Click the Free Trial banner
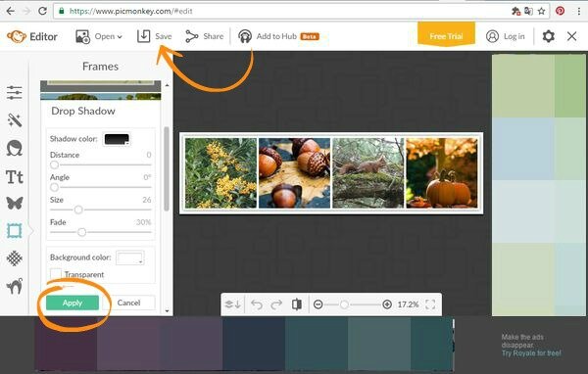The width and height of the screenshot is (588, 374). pos(446,35)
